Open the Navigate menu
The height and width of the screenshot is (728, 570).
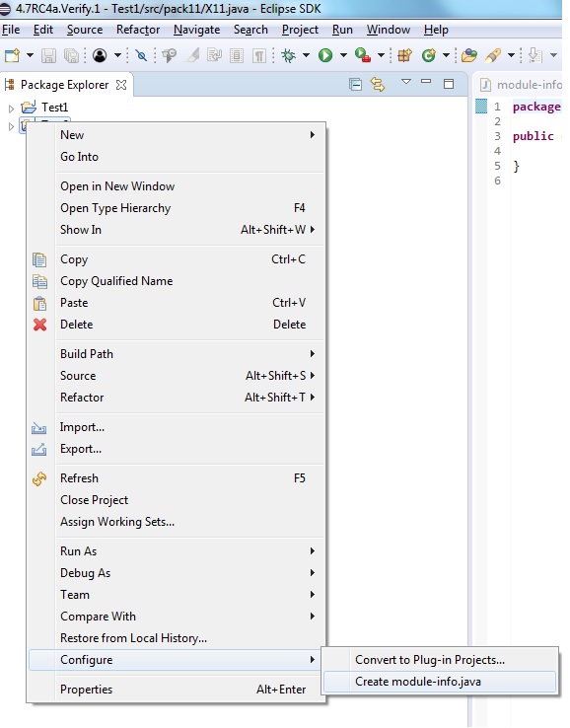coord(197,30)
